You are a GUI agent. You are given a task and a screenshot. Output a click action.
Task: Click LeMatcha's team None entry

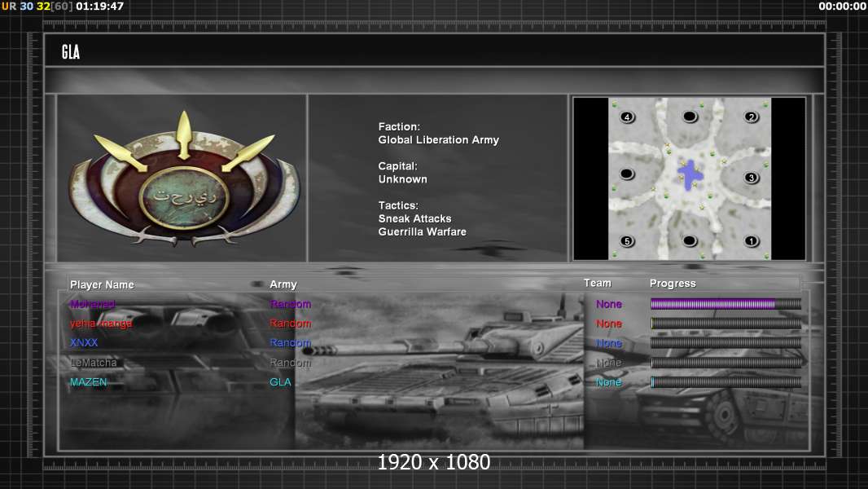pos(608,363)
